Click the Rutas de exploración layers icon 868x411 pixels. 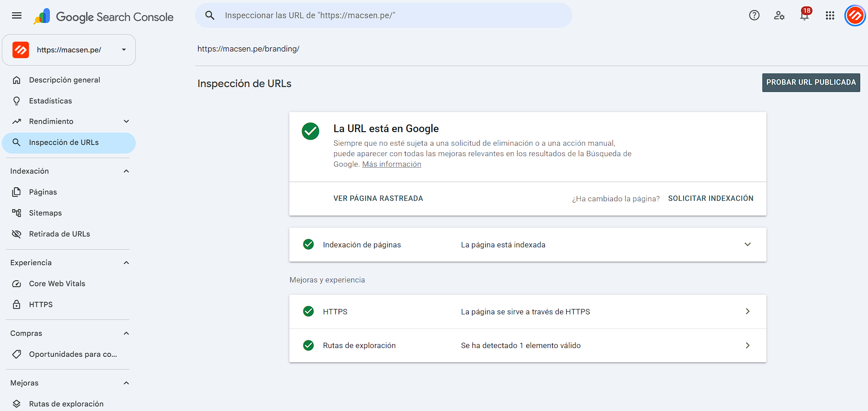(17, 404)
